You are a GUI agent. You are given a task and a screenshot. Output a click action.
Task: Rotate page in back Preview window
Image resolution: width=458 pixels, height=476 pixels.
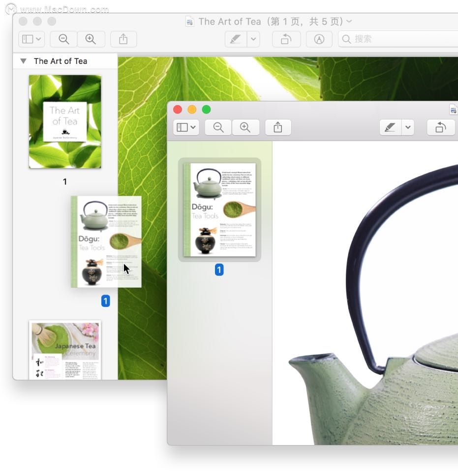(x=286, y=39)
